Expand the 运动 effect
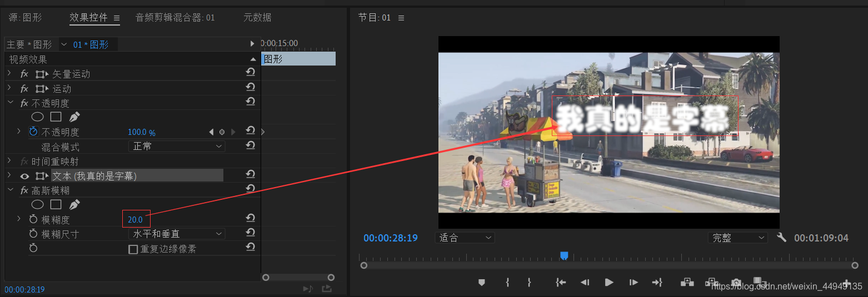This screenshot has width=868, height=297. coord(9,88)
